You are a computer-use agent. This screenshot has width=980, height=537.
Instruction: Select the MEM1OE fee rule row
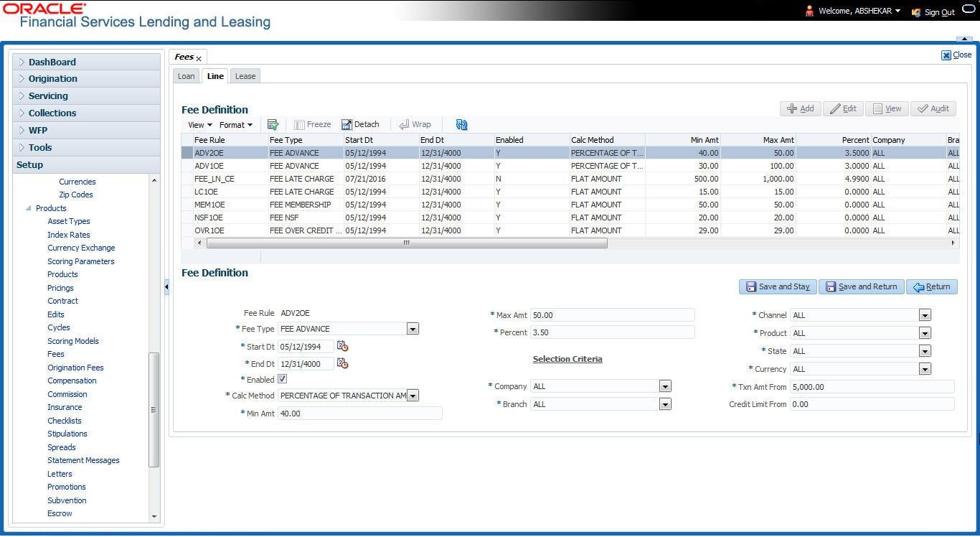[x=570, y=205]
